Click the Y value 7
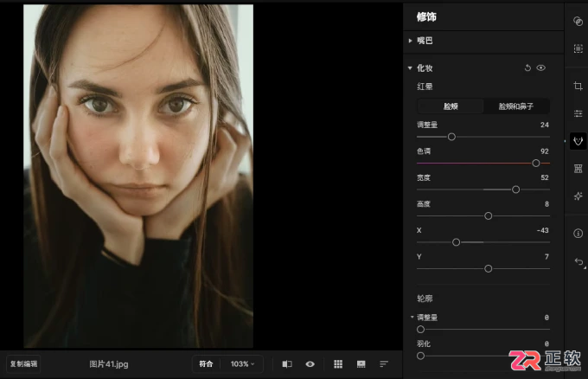This screenshot has width=588, height=379. coord(546,257)
